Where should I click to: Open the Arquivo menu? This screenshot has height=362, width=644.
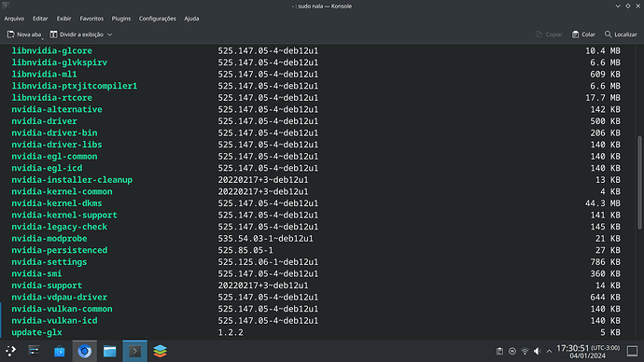14,19
